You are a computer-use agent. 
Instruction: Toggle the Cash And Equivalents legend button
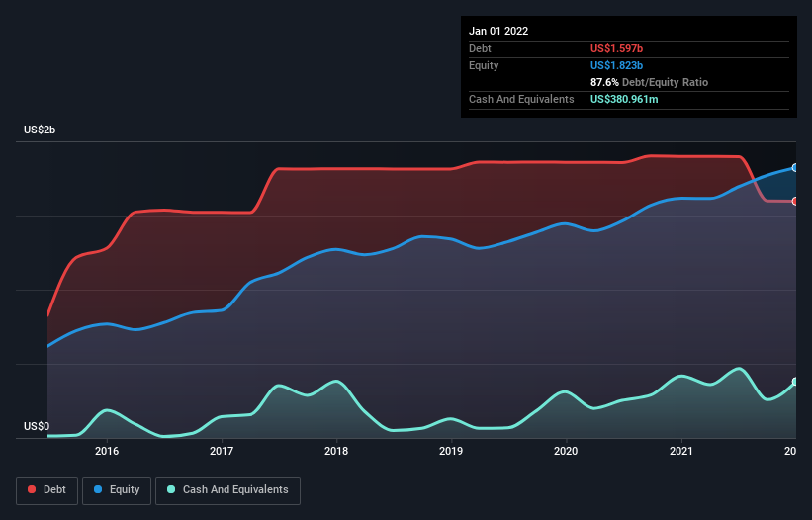pyautogui.click(x=227, y=490)
